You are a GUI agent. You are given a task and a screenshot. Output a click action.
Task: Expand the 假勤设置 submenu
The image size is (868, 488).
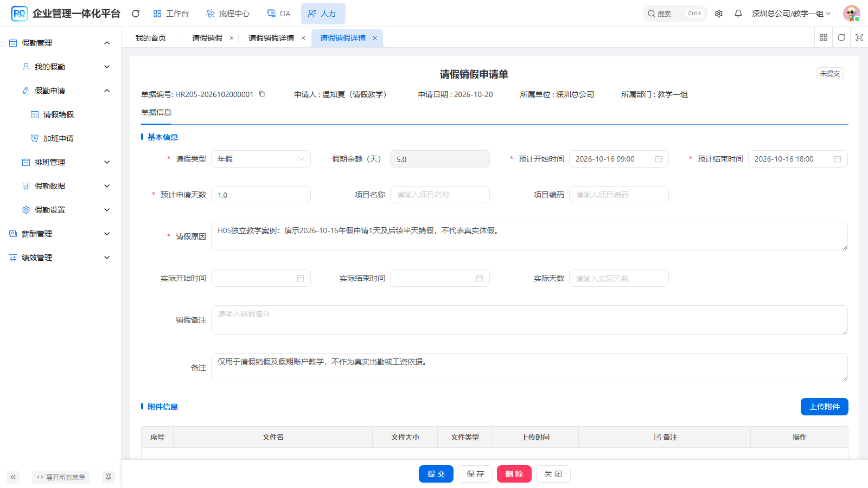click(107, 210)
